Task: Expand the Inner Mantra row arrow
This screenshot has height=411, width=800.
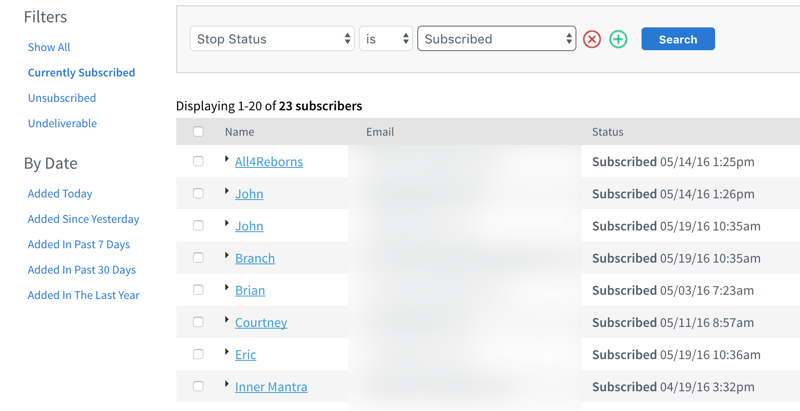Action: [x=227, y=384]
